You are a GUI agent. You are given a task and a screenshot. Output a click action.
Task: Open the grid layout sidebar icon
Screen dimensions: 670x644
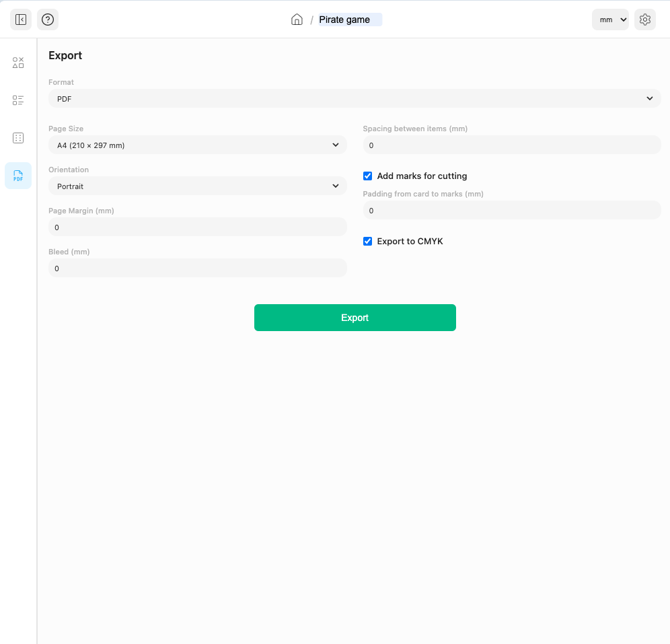click(18, 138)
